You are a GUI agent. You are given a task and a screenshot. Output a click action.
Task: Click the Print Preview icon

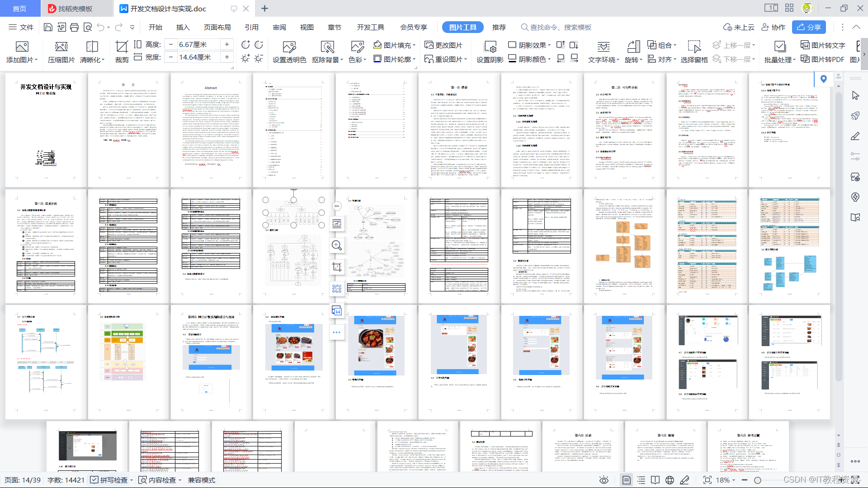pyautogui.click(x=88, y=27)
